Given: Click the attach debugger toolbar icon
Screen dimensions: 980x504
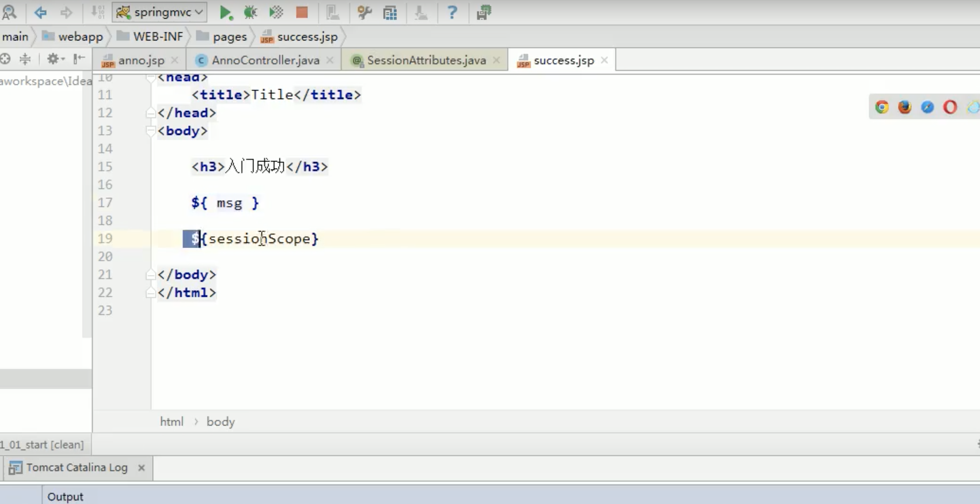Looking at the screenshot, I should click(332, 12).
